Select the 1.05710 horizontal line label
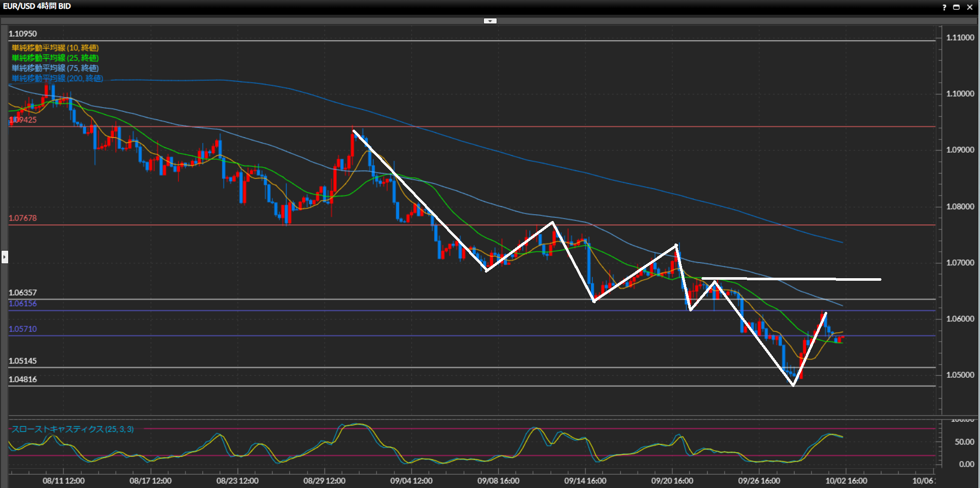 23,329
